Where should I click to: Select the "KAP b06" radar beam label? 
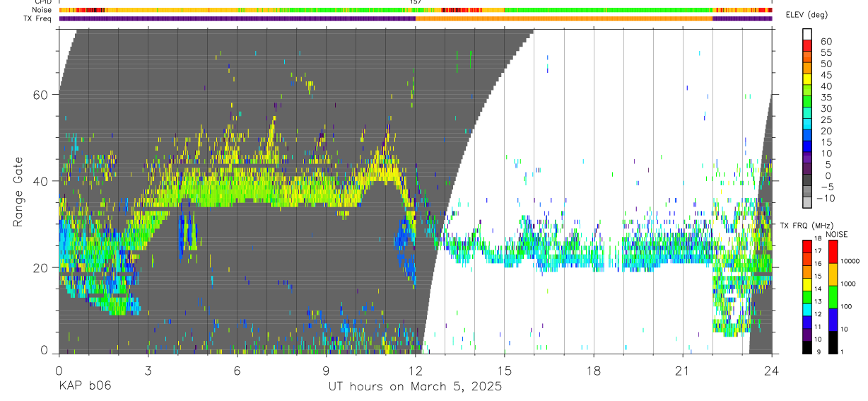[85, 387]
